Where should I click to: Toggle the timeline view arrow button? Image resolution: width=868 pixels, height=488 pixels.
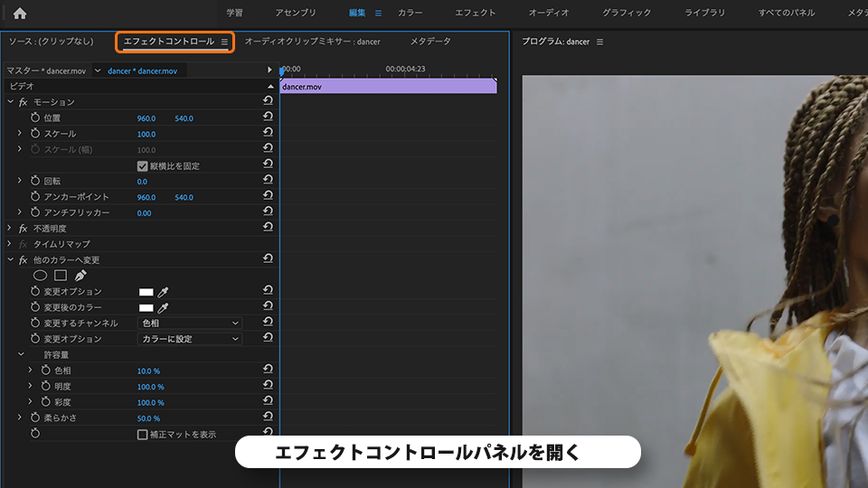tap(269, 70)
